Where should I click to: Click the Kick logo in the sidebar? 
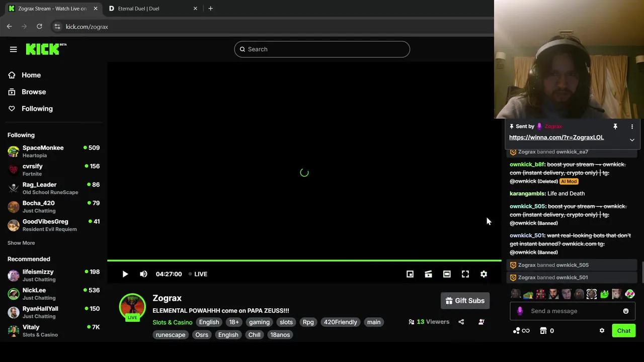tap(43, 49)
